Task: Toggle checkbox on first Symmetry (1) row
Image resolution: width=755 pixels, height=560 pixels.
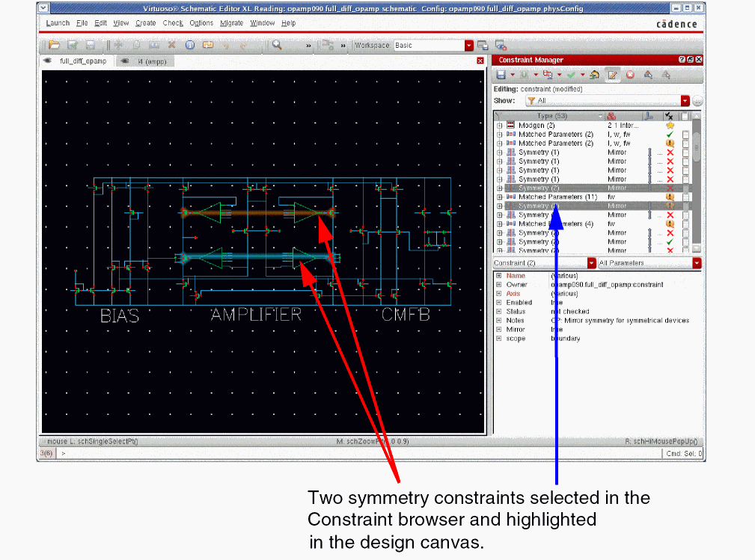Action: pyautogui.click(x=685, y=153)
